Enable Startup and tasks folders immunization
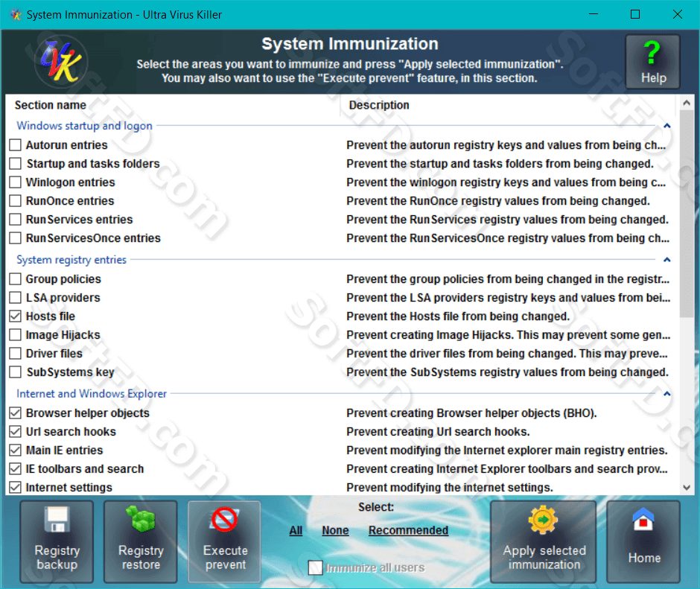 [15, 163]
